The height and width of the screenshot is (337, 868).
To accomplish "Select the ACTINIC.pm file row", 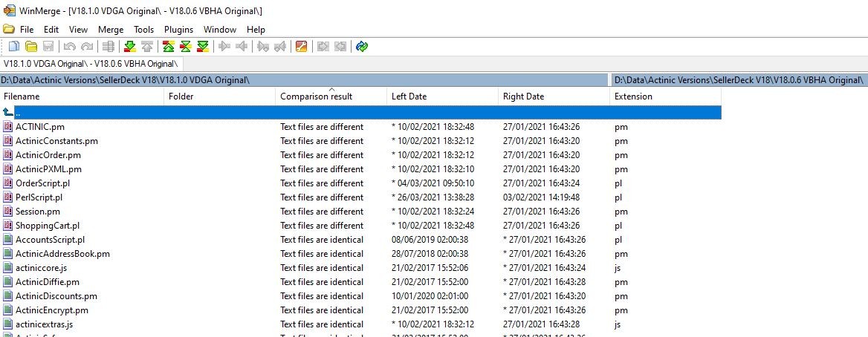I will click(39, 127).
